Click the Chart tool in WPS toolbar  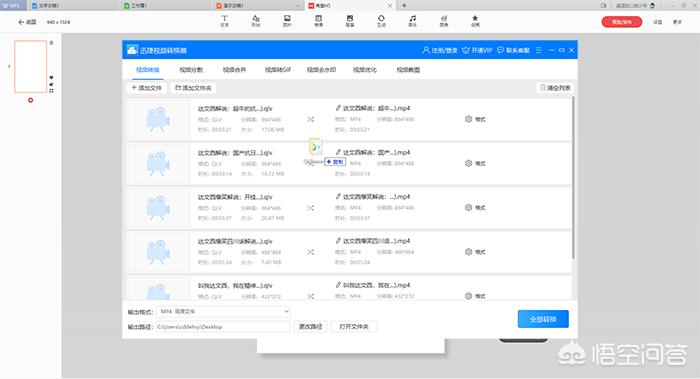pos(444,21)
